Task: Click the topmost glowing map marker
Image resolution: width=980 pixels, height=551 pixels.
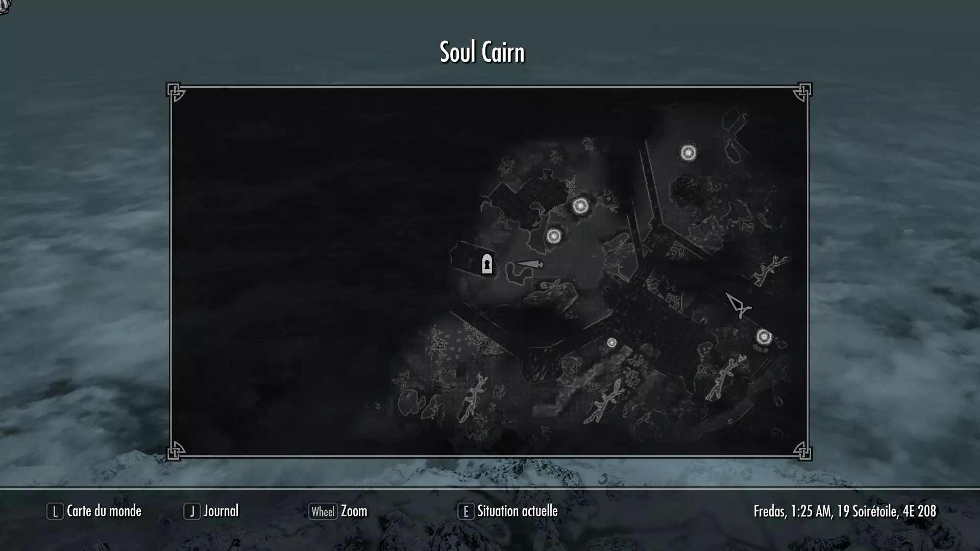Action: tap(688, 153)
